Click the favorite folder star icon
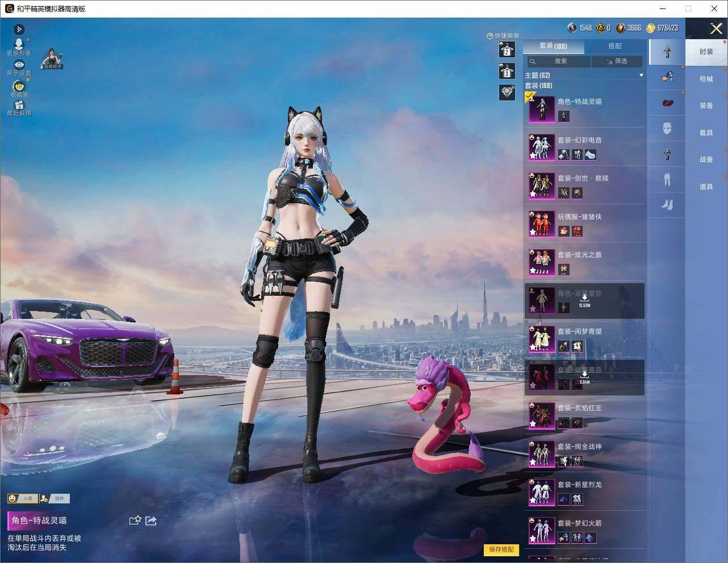 135,520
